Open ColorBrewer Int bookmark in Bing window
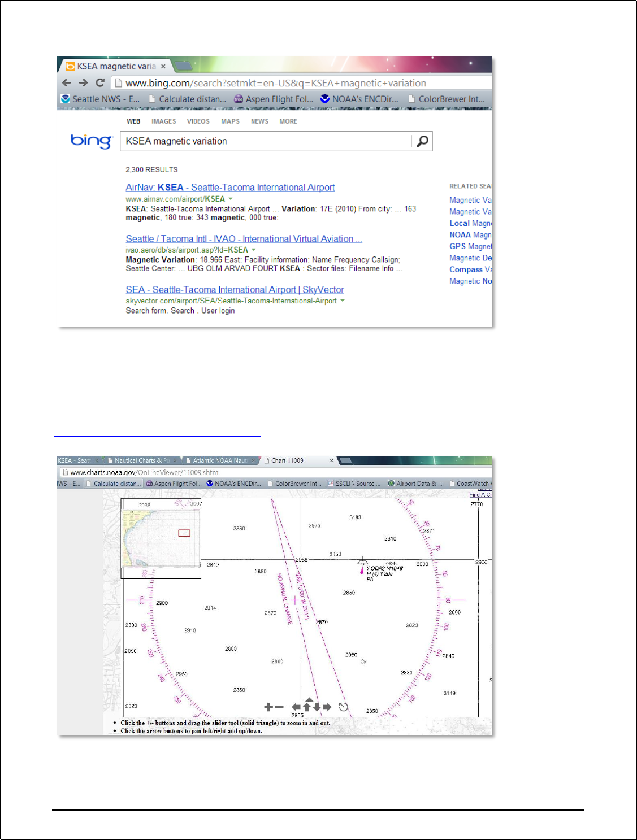 447,99
